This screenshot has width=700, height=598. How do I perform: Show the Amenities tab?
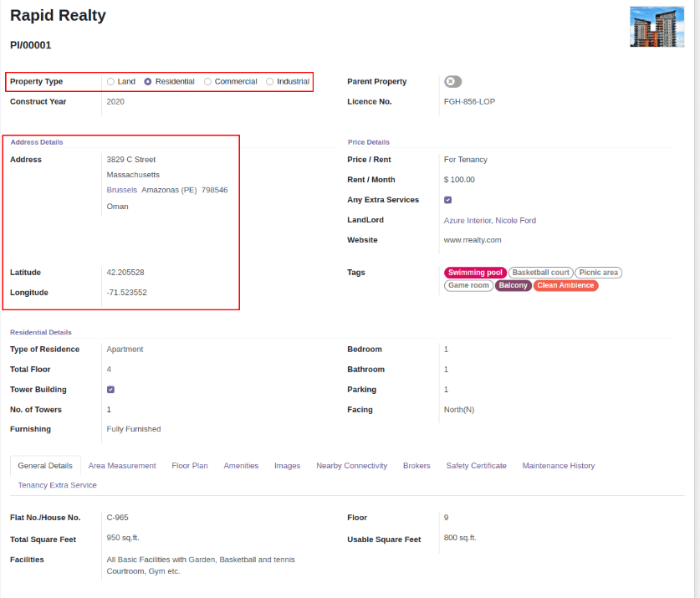click(241, 466)
